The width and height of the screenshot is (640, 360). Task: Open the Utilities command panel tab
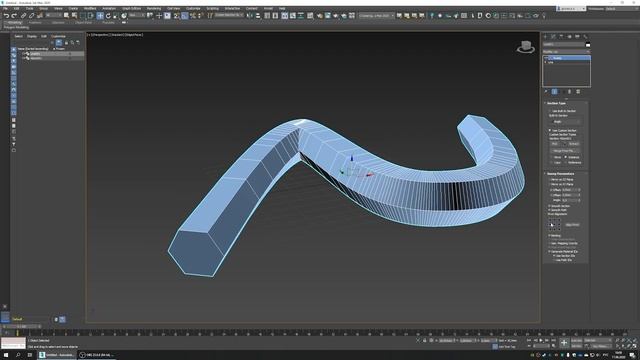pyautogui.click(x=585, y=36)
